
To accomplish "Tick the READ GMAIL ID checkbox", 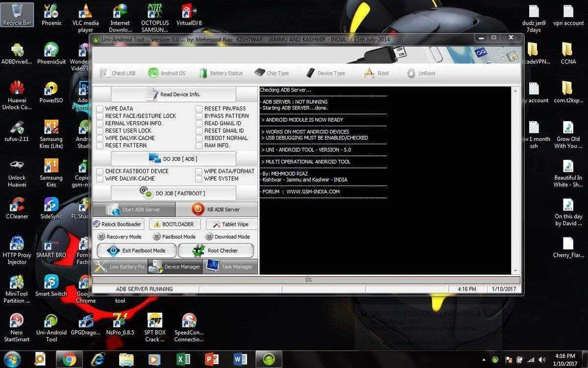I will [199, 123].
